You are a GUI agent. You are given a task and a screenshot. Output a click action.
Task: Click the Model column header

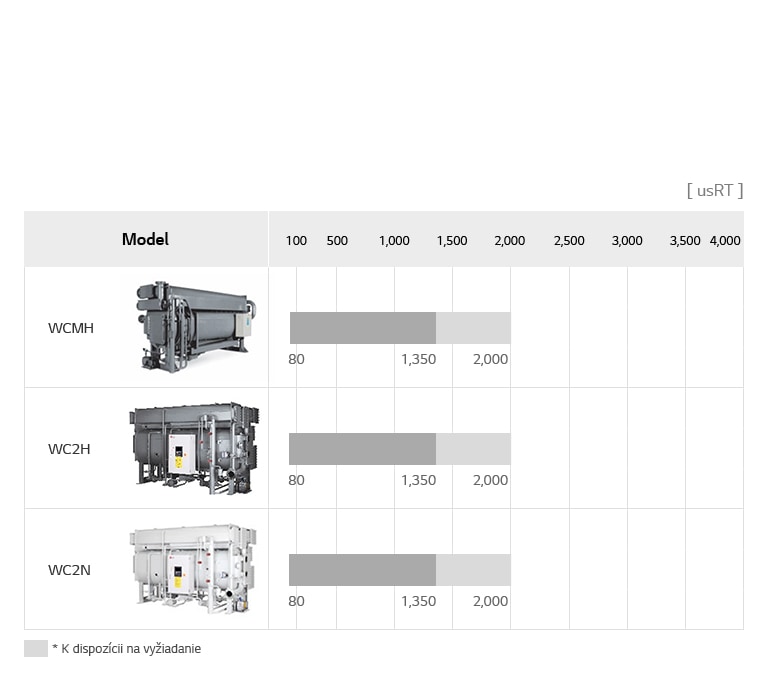tap(145, 239)
